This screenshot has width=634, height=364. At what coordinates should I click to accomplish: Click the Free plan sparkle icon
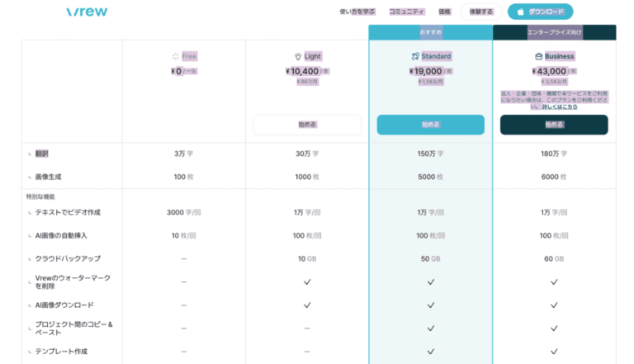(175, 56)
